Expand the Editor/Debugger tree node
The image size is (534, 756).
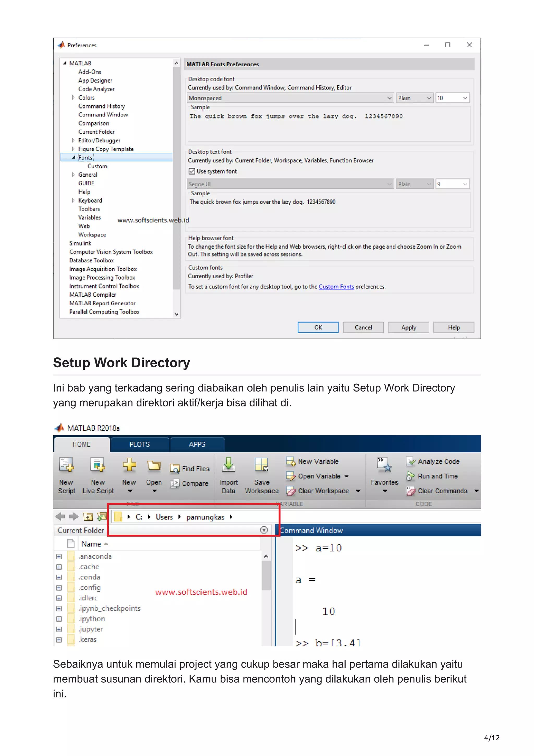73,140
